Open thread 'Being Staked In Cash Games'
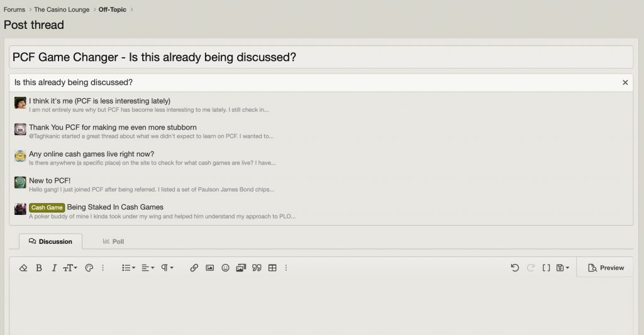The width and height of the screenshot is (644, 335). click(x=115, y=207)
